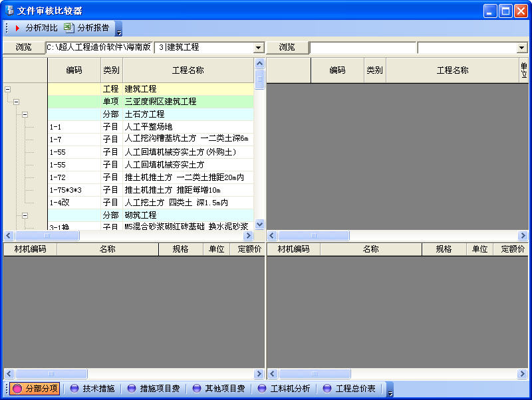Select the 分部分项 tab
Screen dimensions: 532x400
35,388
